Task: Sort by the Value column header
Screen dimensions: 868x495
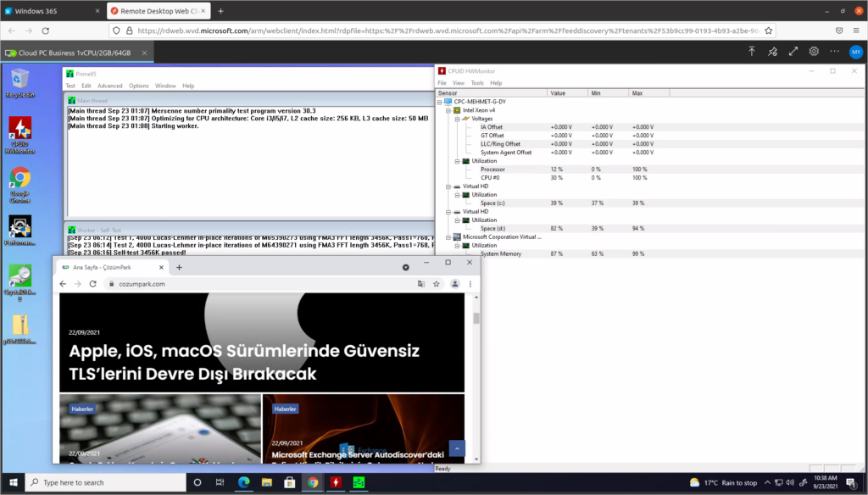Action: [567, 93]
